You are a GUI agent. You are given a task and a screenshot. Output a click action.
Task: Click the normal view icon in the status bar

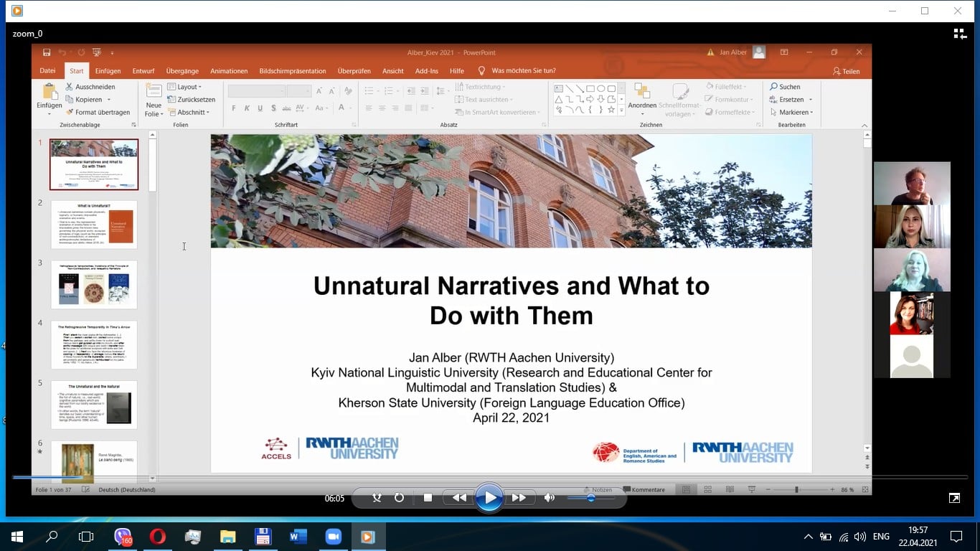pyautogui.click(x=686, y=489)
